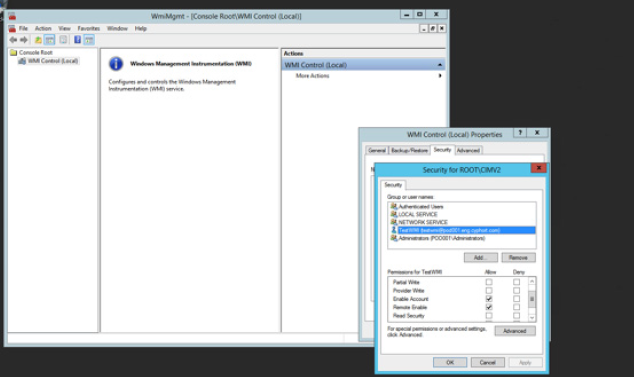The height and width of the screenshot is (378, 636).
Task: Select More Actions in Actions pane
Action: click(312, 76)
